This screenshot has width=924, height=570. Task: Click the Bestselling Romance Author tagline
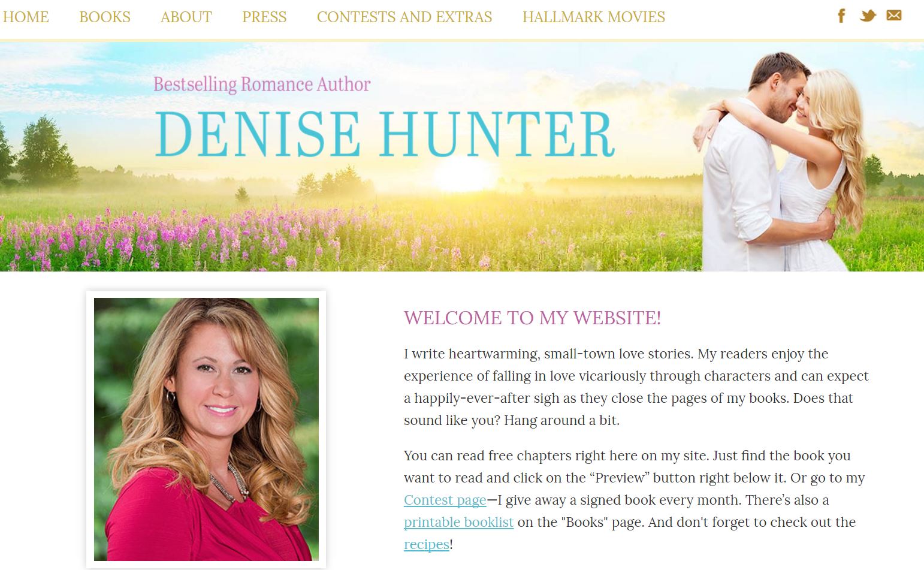click(x=262, y=85)
